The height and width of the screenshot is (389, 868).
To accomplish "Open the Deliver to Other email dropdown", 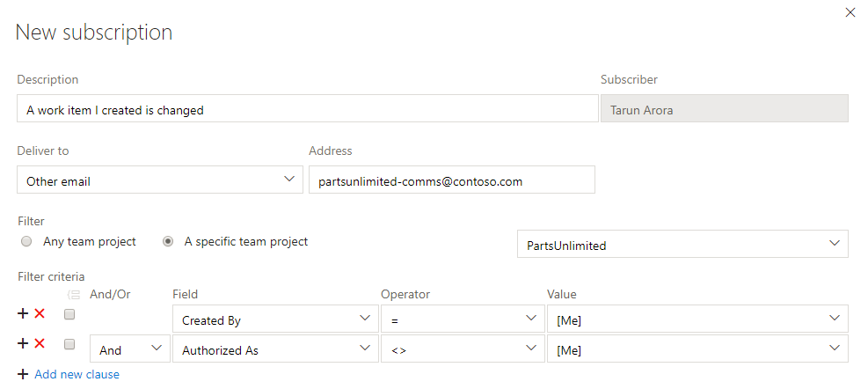I will (x=160, y=180).
